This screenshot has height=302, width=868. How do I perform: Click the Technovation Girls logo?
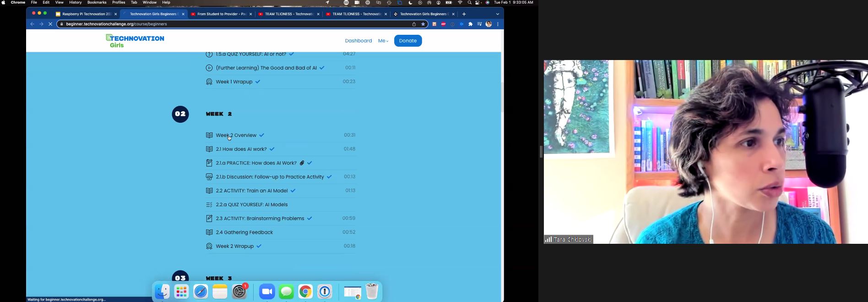(x=135, y=41)
